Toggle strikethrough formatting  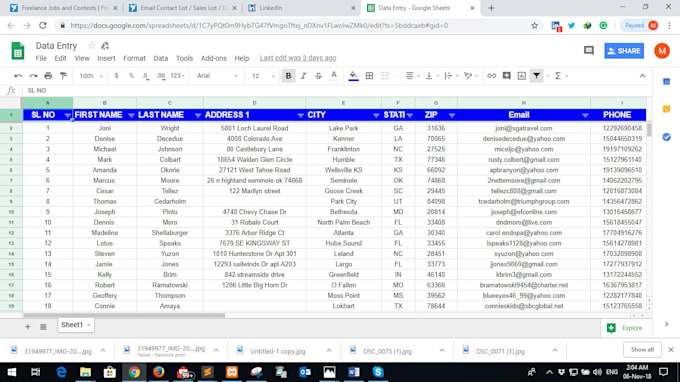click(318, 76)
